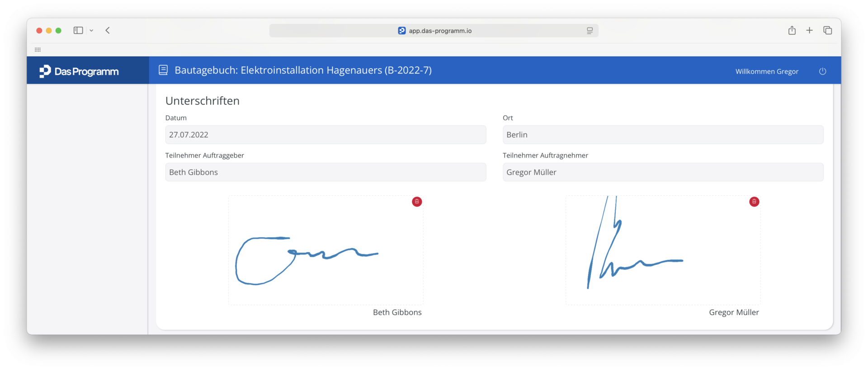Expand the sidebar dropdown chevron
Viewport: 868px width, 370px height.
pos(91,30)
